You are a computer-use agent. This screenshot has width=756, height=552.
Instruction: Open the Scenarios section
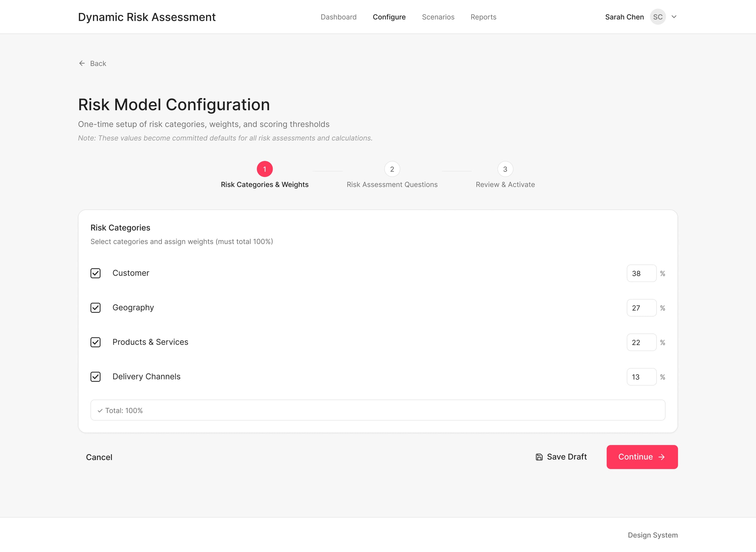coord(438,17)
